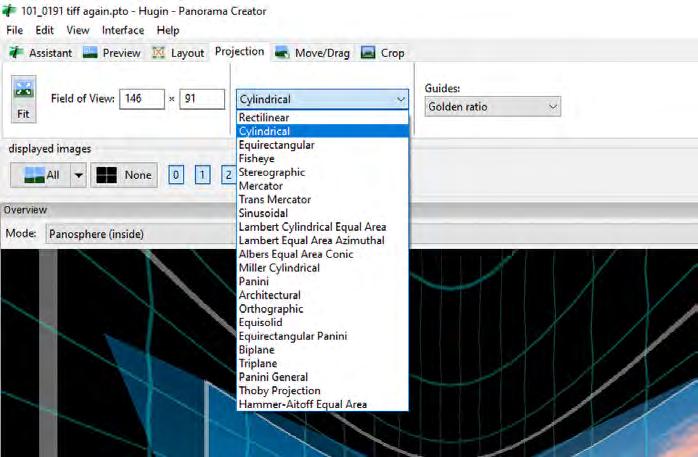The image size is (698, 457).
Task: Click the Assistant tab icon
Action: point(16,53)
